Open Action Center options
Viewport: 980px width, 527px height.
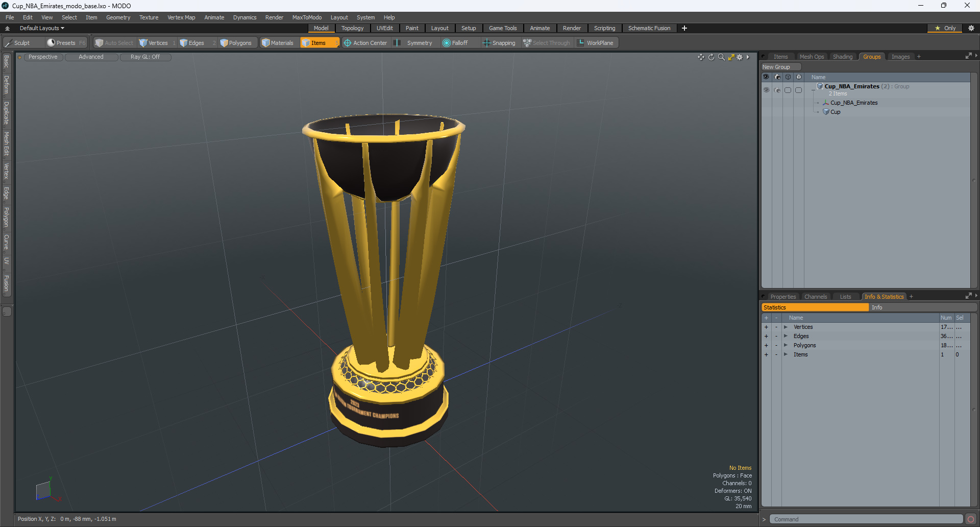tap(365, 43)
